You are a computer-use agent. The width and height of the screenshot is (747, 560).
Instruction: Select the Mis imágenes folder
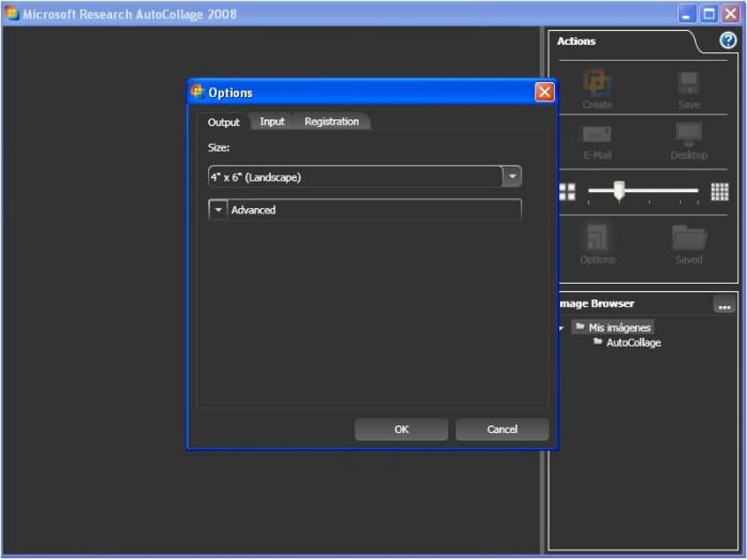[x=613, y=327]
